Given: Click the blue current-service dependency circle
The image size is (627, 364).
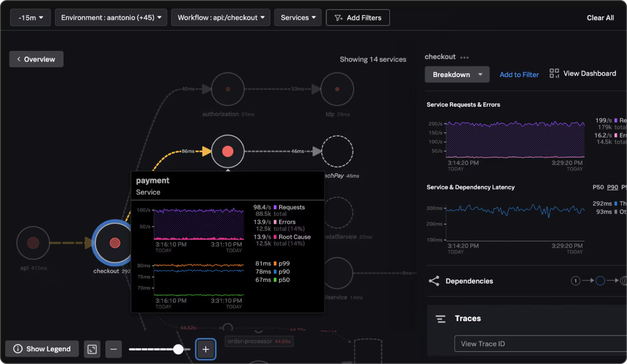Looking at the screenshot, I should (x=600, y=281).
